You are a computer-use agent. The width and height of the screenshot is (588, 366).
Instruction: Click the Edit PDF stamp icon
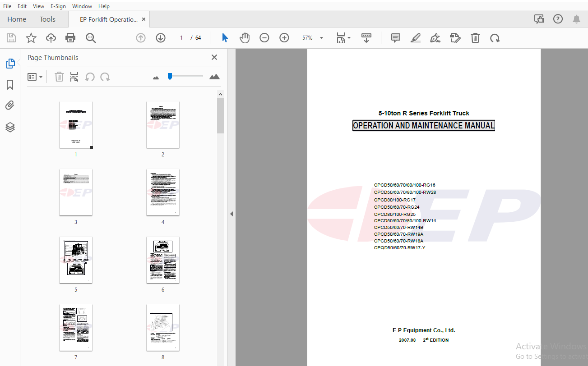click(x=455, y=38)
